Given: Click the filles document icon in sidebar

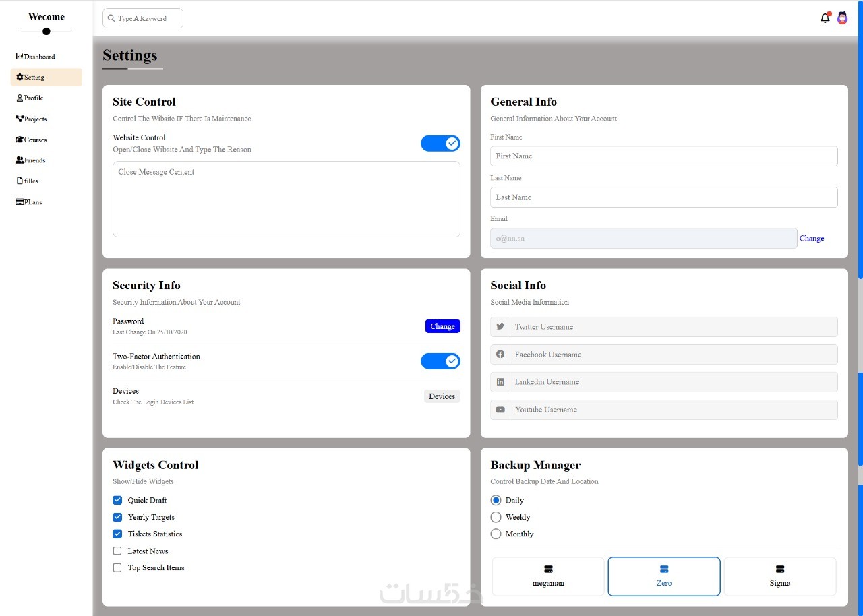Looking at the screenshot, I should pyautogui.click(x=20, y=181).
